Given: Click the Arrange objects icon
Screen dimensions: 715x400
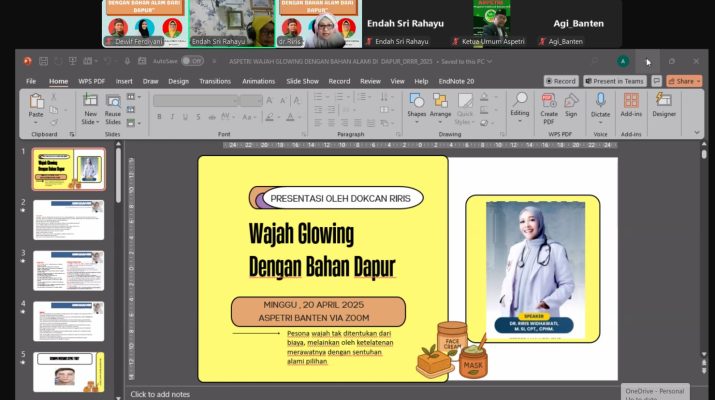Looking at the screenshot, I should pos(440,101).
